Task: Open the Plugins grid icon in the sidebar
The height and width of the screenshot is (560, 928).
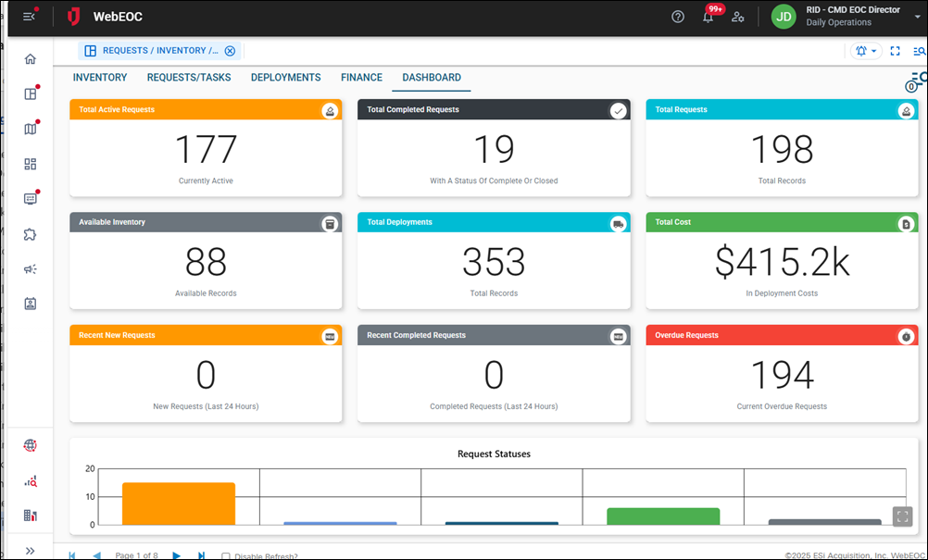Action: pyautogui.click(x=30, y=164)
